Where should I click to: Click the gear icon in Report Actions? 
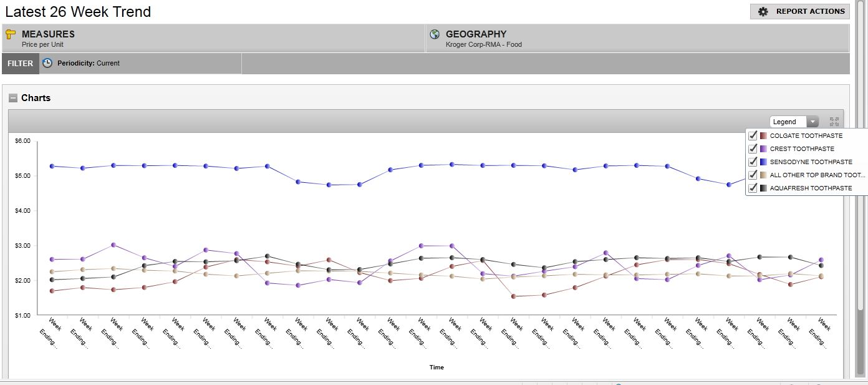763,11
